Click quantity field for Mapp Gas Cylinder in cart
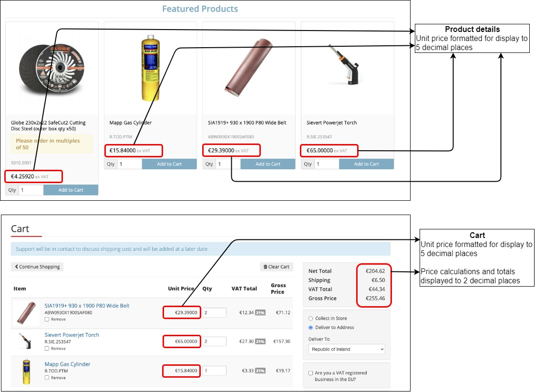The width and height of the screenshot is (535, 392). 214,371
